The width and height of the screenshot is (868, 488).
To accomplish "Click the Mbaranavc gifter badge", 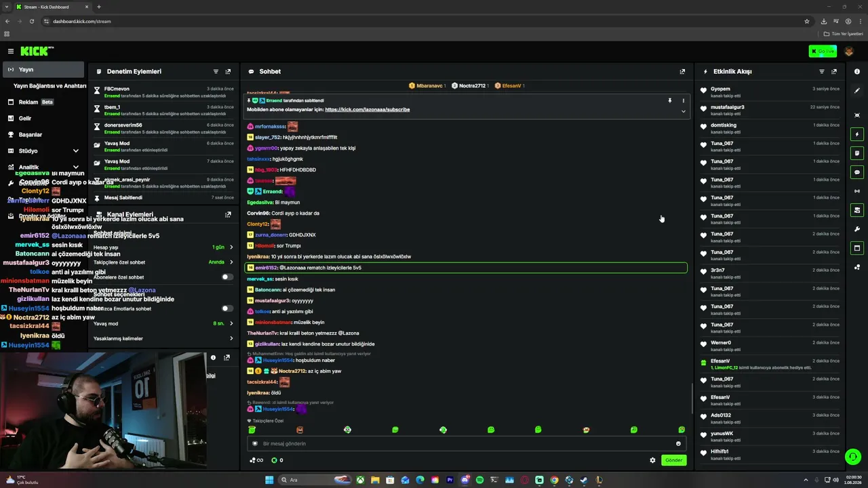I will pyautogui.click(x=427, y=86).
